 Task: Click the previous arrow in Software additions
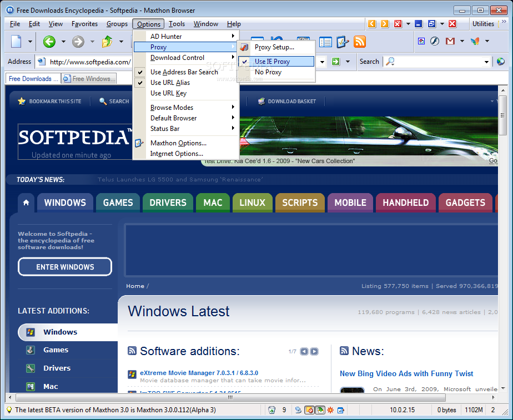tap(304, 351)
